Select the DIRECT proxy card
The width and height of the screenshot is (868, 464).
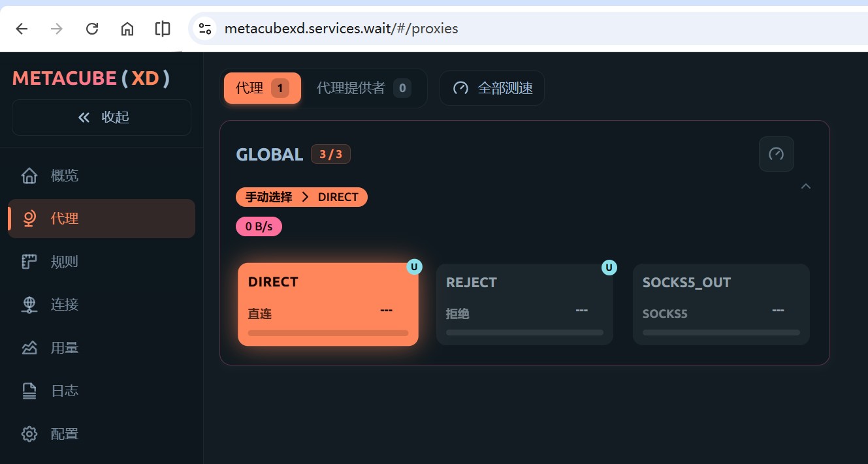tap(328, 304)
